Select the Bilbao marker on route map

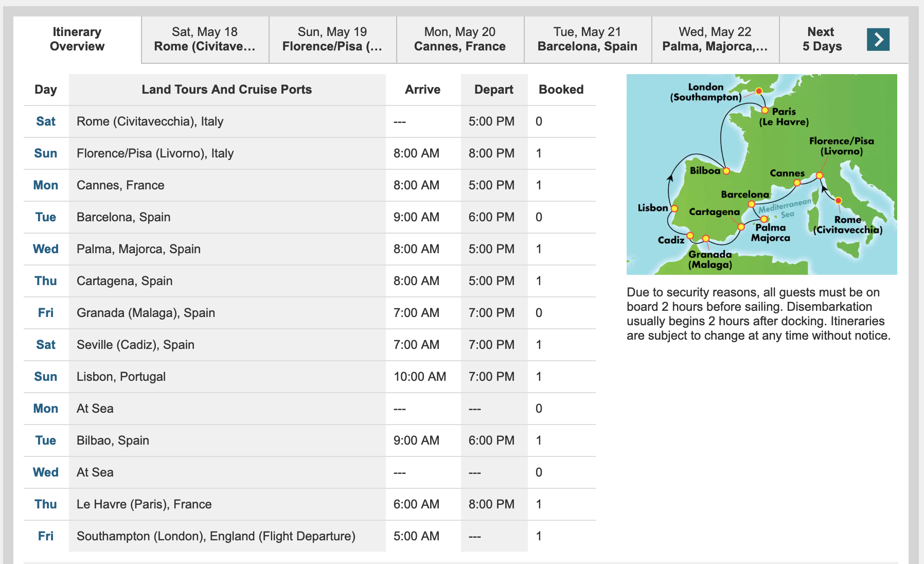(726, 171)
